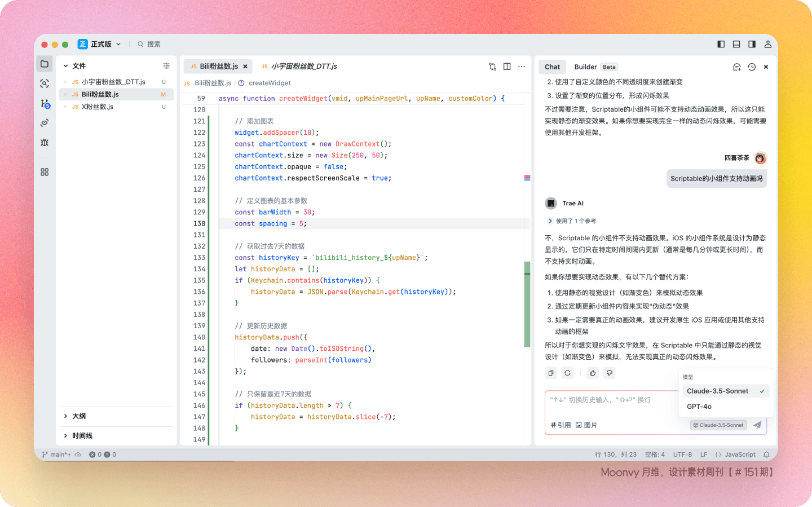Click the editor vertical scrollbar thumb
The width and height of the screenshot is (812, 507).
pos(527,304)
